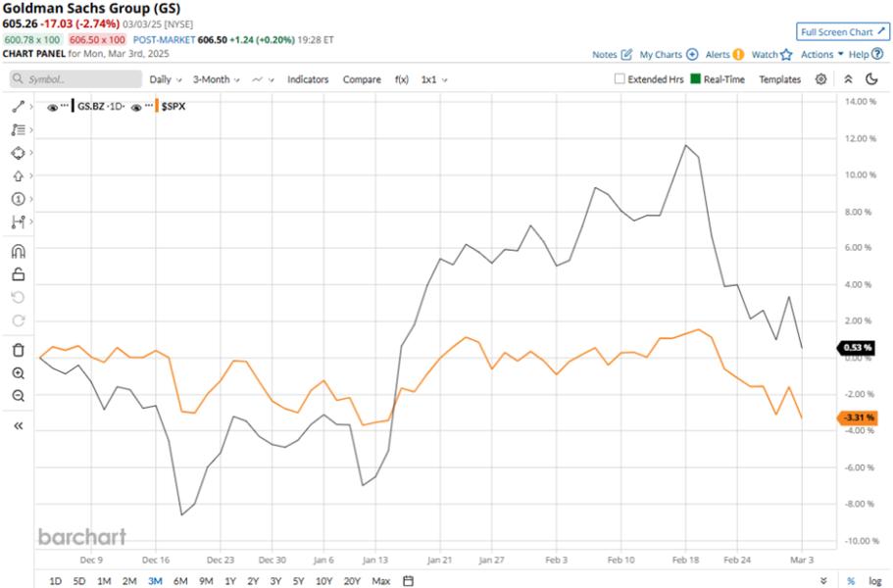Open $SPX series options menu
The height and width of the screenshot is (588, 893).
[148, 107]
